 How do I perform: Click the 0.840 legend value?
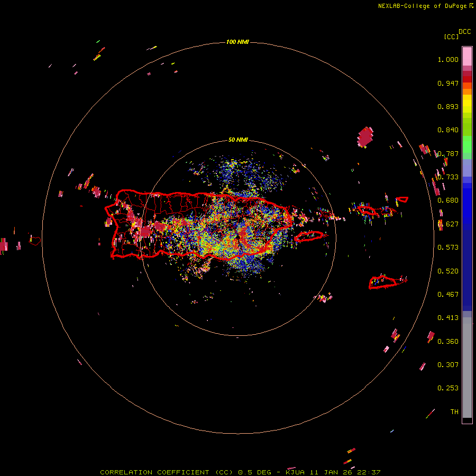coord(448,130)
